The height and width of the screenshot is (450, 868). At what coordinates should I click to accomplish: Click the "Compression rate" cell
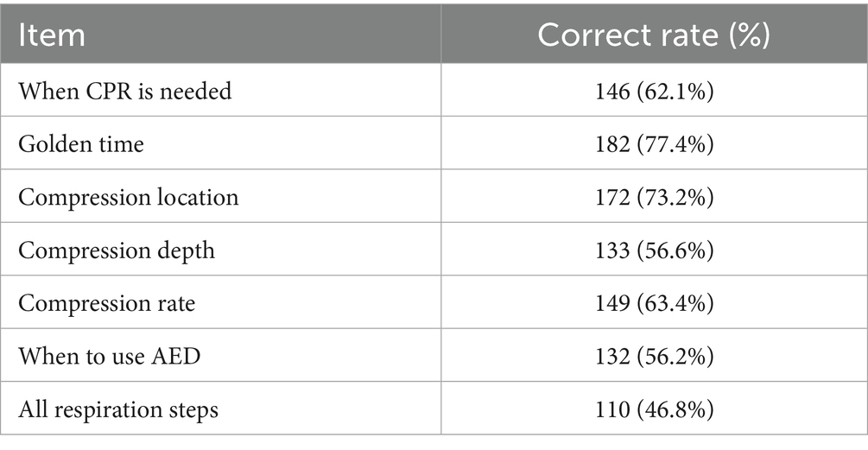pyautogui.click(x=106, y=304)
